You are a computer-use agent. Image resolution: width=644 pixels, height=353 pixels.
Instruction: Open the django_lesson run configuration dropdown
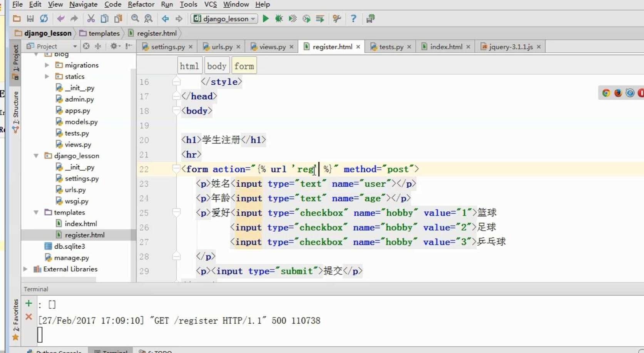coord(224,18)
